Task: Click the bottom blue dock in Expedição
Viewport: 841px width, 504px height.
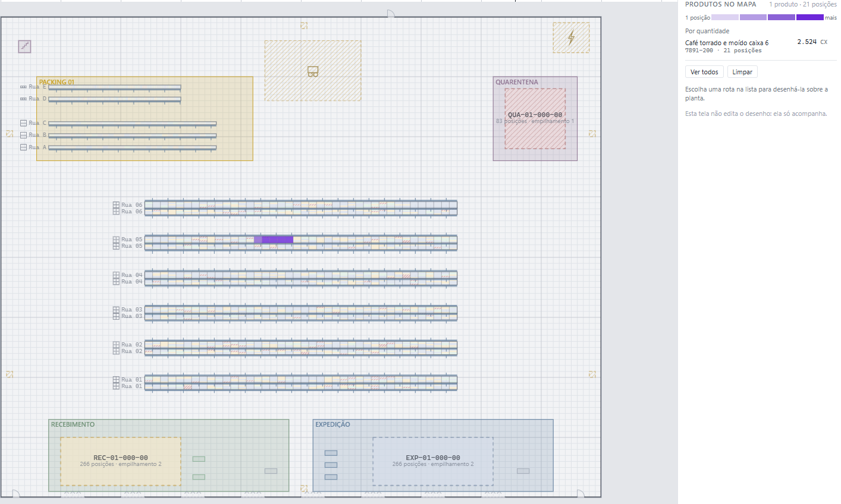Action: [x=331, y=477]
